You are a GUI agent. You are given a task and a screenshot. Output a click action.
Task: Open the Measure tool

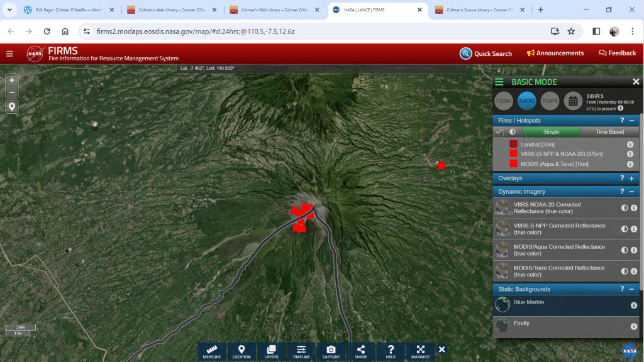pos(211,351)
